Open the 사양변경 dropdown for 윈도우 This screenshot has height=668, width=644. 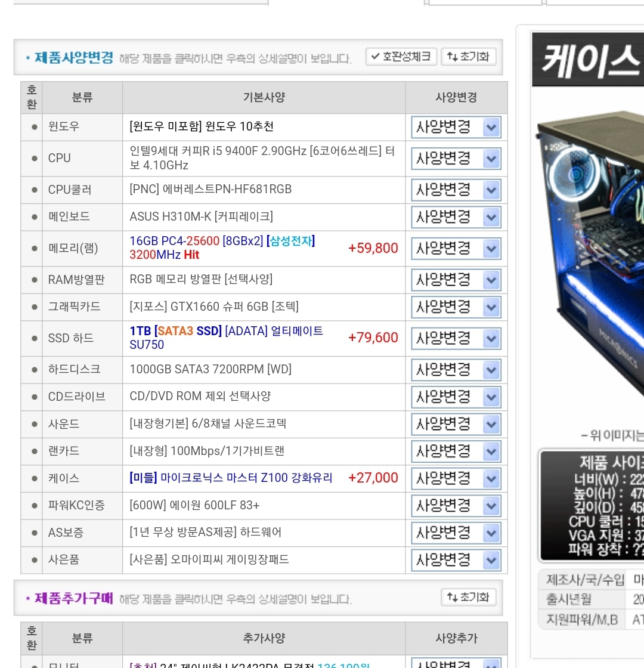(456, 127)
